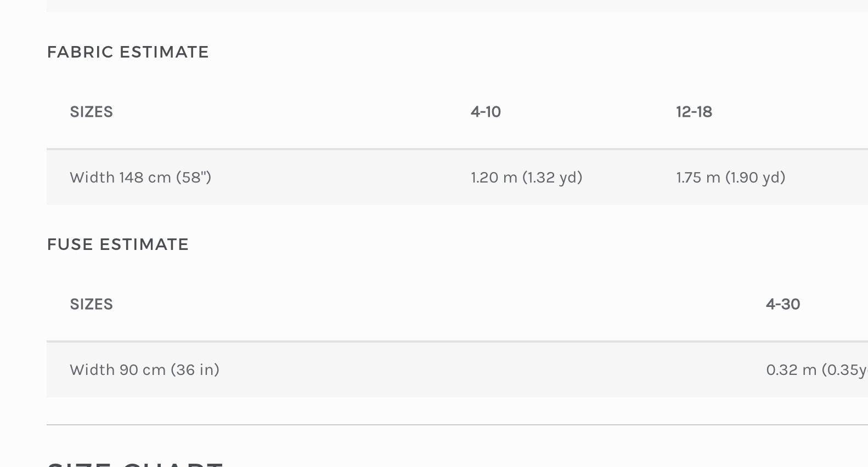
Task: Click the 1.20 m (1.32 yd) value
Action: coord(526,178)
